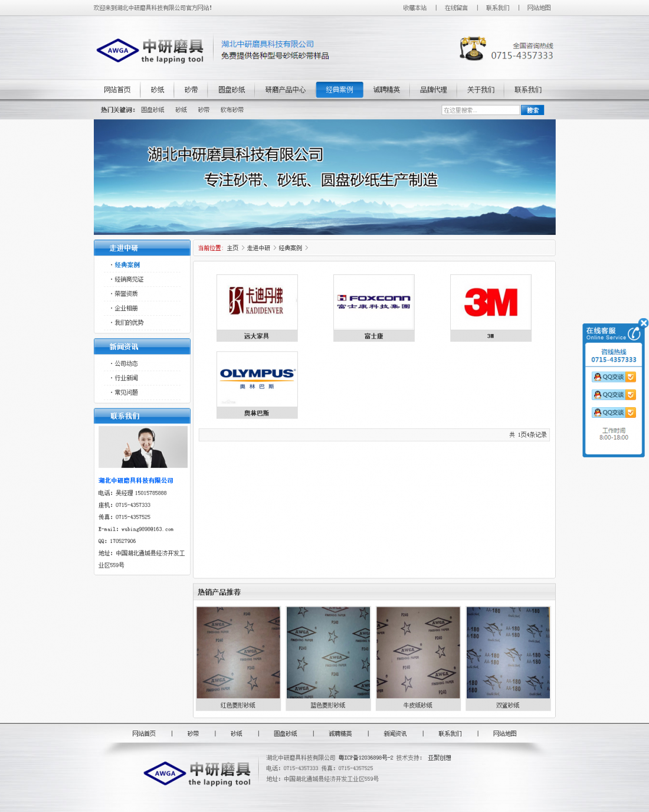This screenshot has height=812, width=649.
Task: Open 品牌代理 in the main navigation
Action: [x=434, y=90]
